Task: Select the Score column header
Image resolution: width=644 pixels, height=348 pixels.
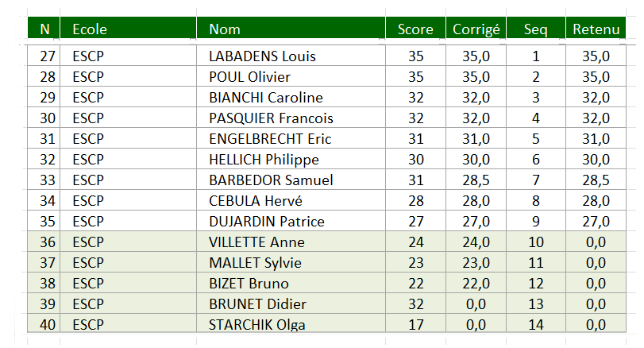Action: click(x=415, y=29)
